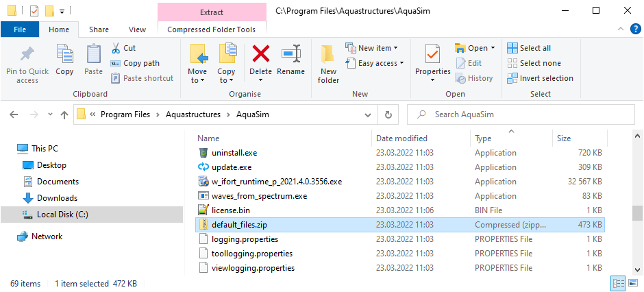Open the Compressed Folder Tools tab
The image size is (644, 292).
tap(212, 29)
